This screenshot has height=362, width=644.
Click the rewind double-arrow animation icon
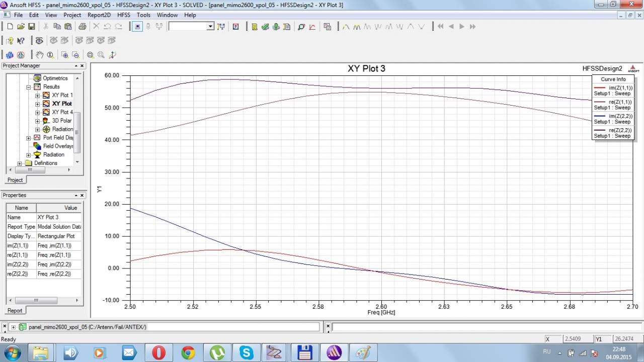coord(440,27)
